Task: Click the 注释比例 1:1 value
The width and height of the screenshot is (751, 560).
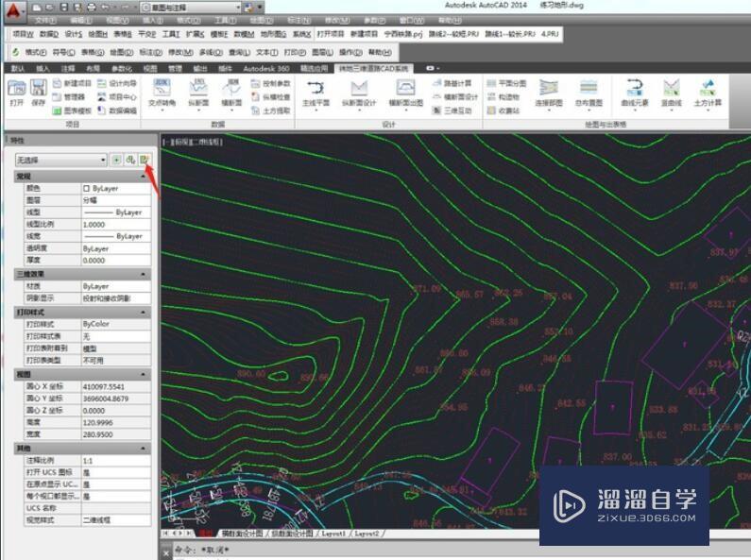Action: click(116, 461)
